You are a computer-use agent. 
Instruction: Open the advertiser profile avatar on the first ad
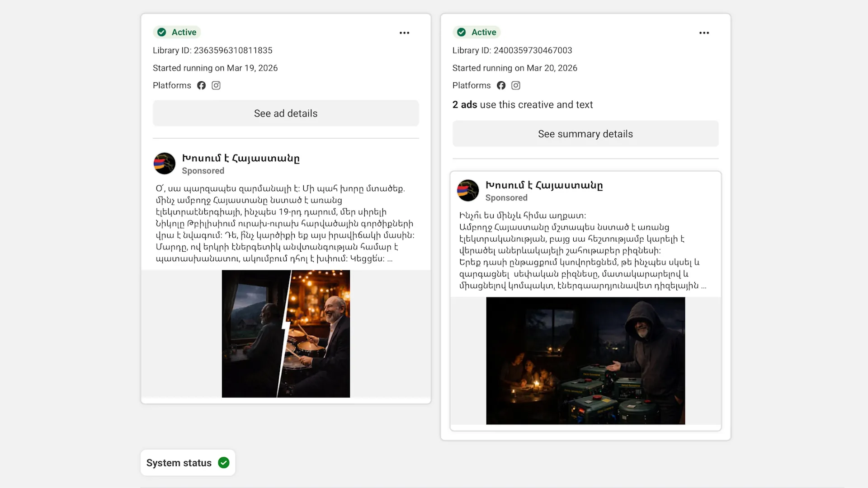pos(165,164)
